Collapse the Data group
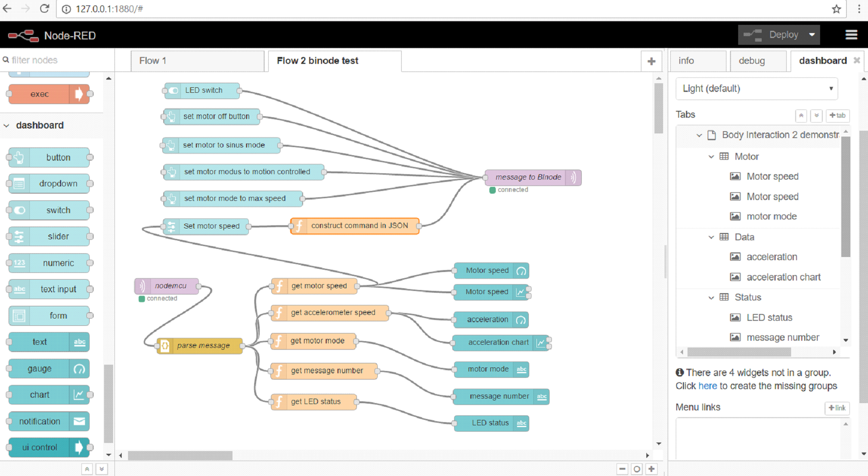The image size is (868, 476). coord(711,237)
